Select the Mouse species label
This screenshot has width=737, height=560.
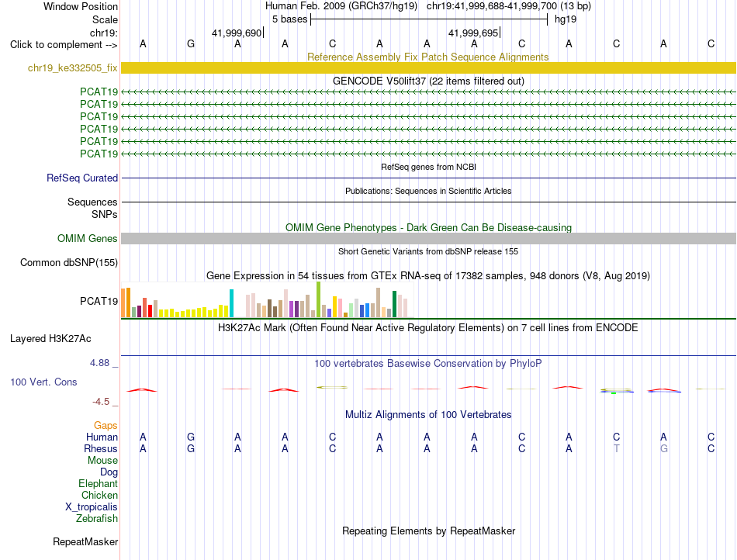point(102,461)
